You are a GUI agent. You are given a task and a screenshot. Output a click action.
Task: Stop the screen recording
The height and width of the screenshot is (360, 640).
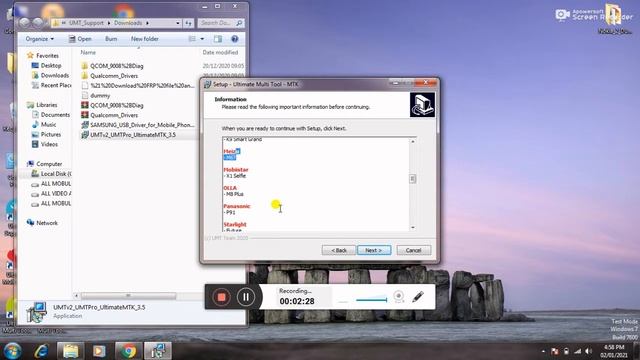221,297
